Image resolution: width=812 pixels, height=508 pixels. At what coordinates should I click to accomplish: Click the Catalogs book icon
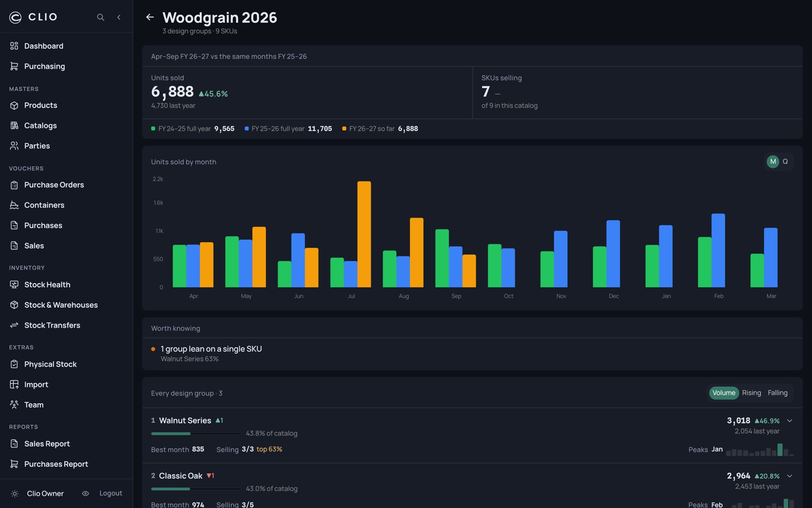[x=14, y=125]
